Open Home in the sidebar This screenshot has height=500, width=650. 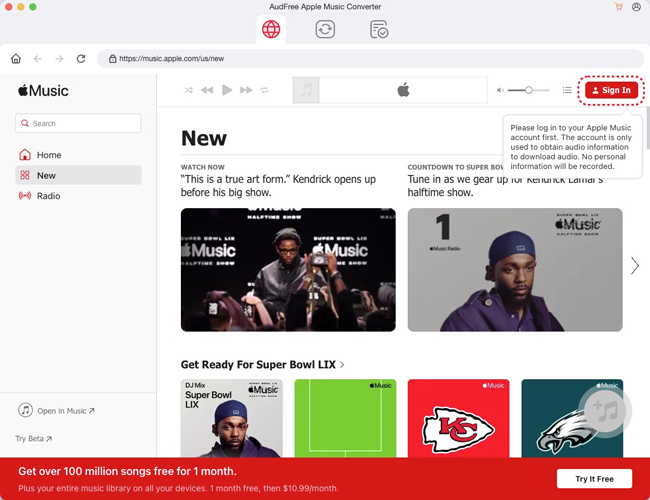click(78, 155)
